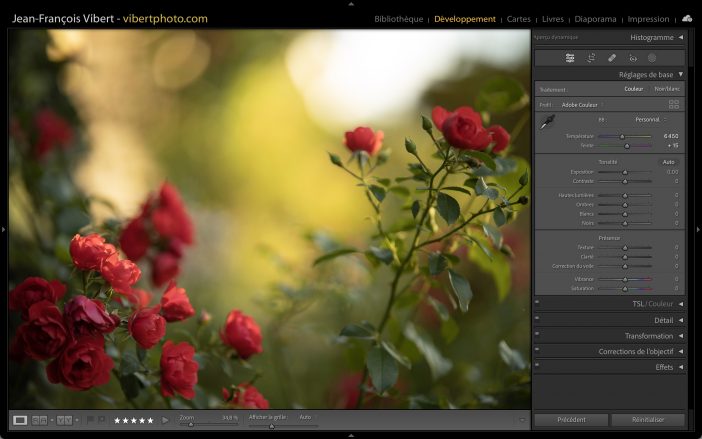Open the Masking tool
This screenshot has height=439, width=702.
652,58
